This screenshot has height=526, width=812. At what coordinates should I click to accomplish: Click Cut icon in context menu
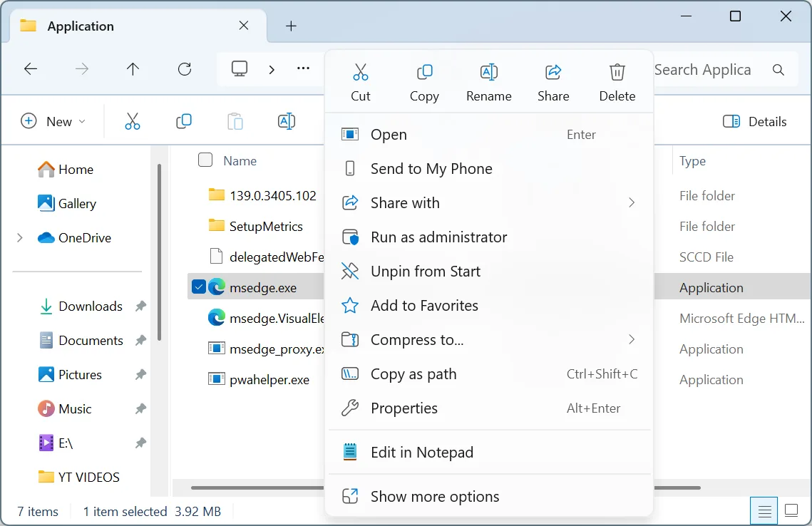pyautogui.click(x=361, y=72)
